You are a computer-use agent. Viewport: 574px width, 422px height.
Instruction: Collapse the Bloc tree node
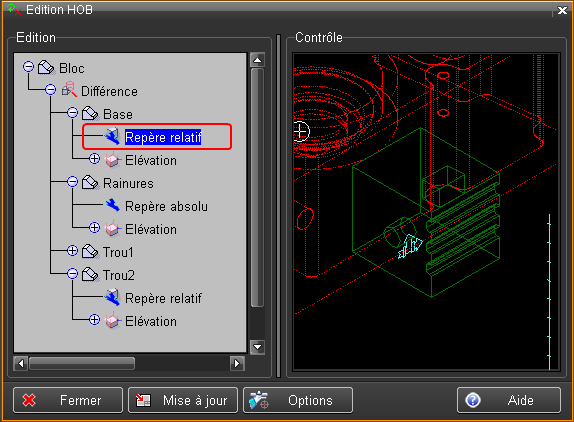28,67
